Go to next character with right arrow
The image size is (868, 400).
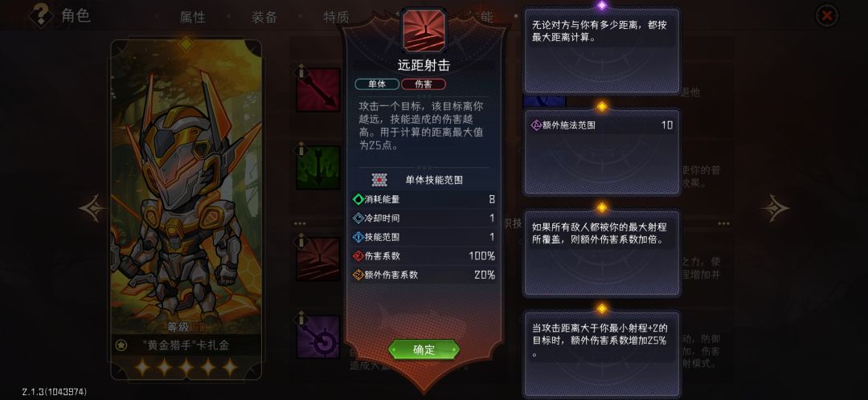click(x=775, y=208)
